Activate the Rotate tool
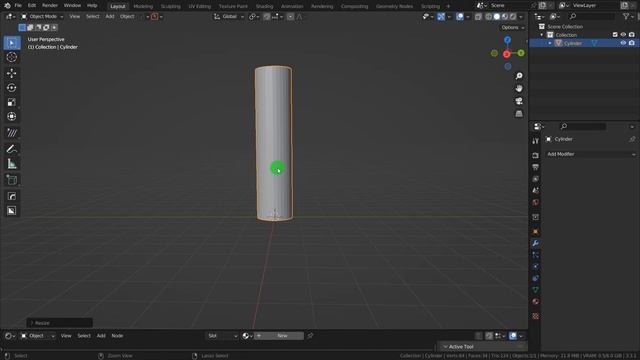640x360 pixels. point(11,88)
